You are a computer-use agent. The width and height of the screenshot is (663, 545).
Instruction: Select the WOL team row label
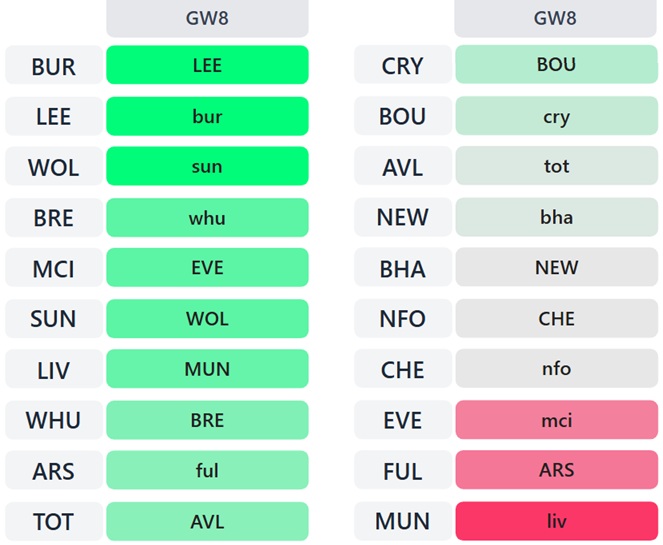pos(53,167)
